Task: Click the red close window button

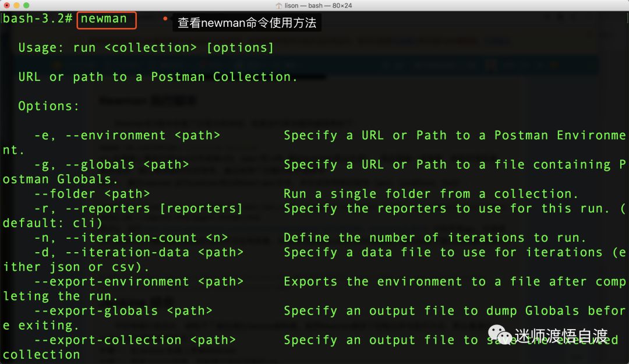Action: (x=6, y=5)
